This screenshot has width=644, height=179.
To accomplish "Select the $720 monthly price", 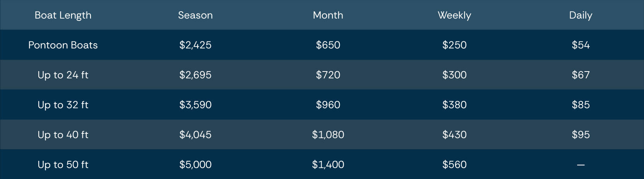I will click(328, 75).
